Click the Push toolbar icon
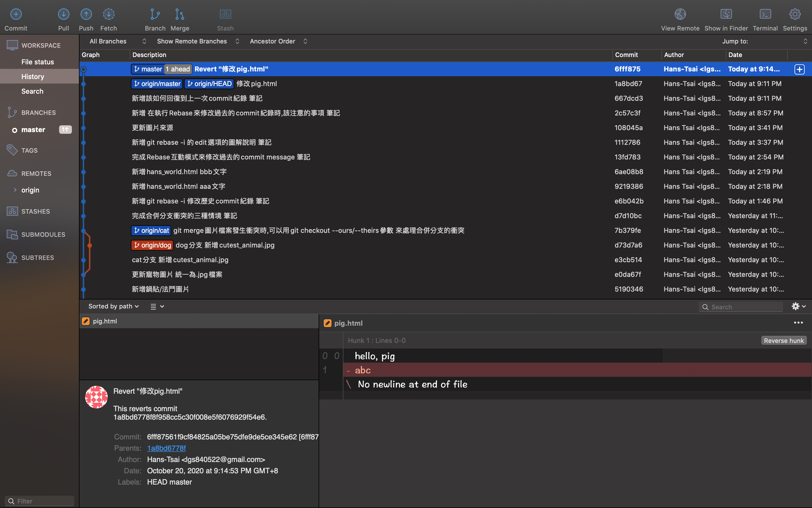812x508 pixels. click(x=86, y=14)
